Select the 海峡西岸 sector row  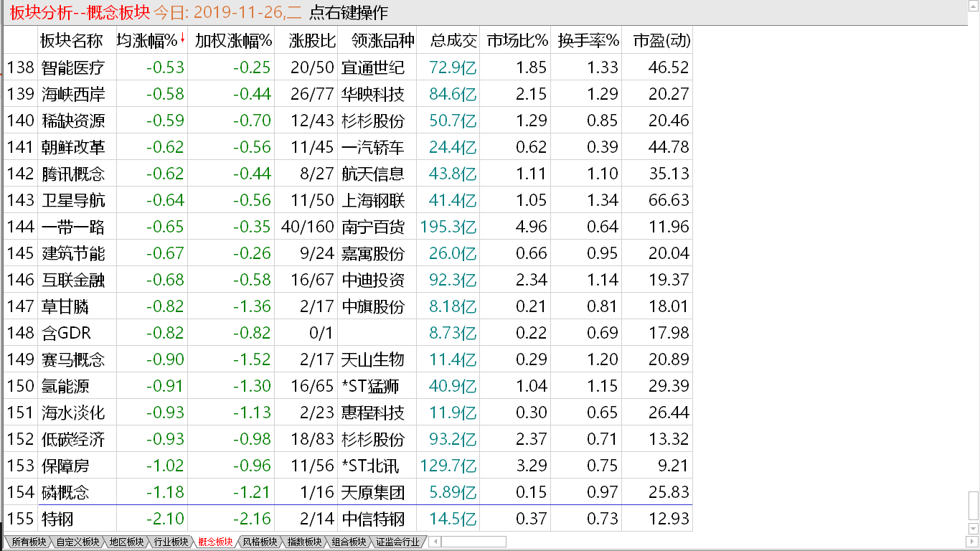coord(348,94)
